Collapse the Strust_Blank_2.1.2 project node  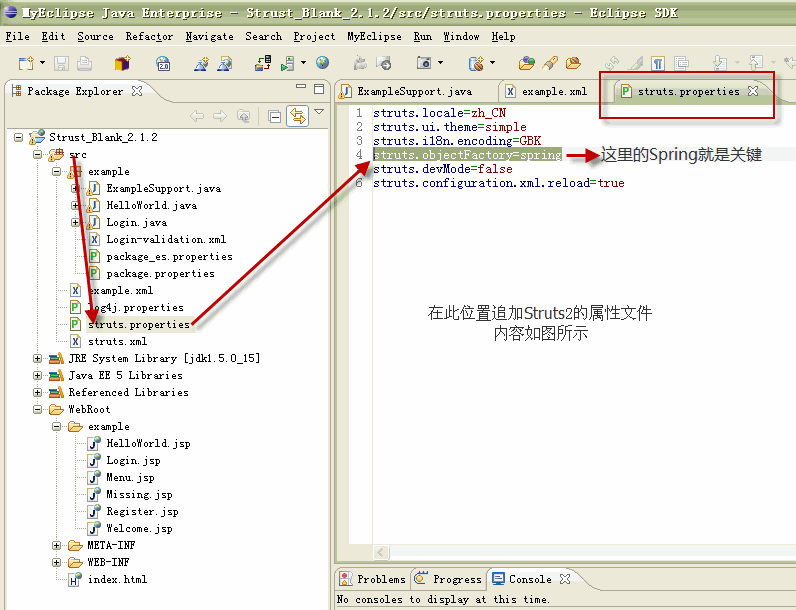(x=19, y=138)
